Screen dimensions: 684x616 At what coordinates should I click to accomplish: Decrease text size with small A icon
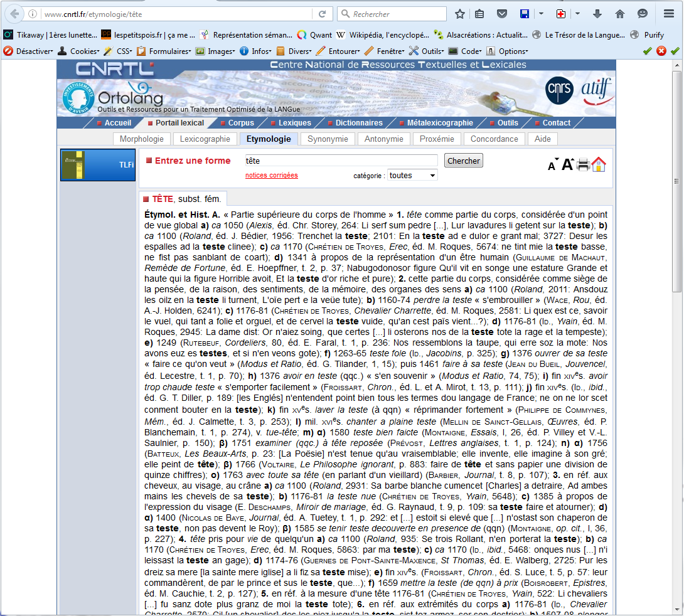click(x=553, y=165)
